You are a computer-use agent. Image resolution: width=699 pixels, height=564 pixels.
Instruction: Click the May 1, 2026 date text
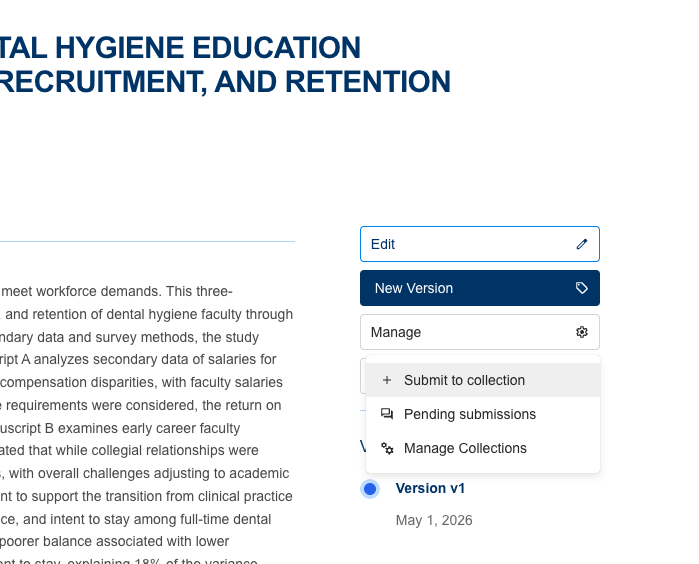(434, 520)
